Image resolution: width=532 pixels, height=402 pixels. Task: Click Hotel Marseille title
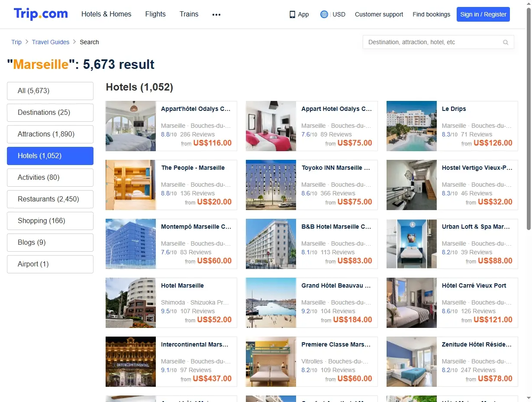tap(182, 286)
